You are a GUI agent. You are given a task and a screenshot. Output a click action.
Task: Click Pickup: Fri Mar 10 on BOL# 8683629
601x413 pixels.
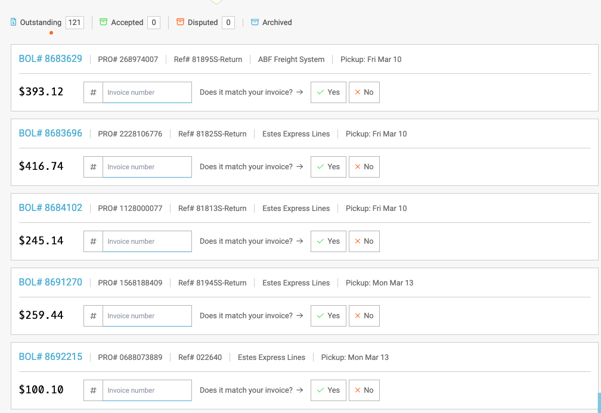371,59
